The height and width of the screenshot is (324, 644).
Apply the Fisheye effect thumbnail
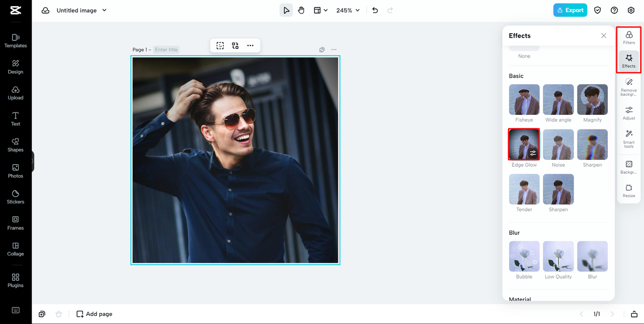point(524,100)
